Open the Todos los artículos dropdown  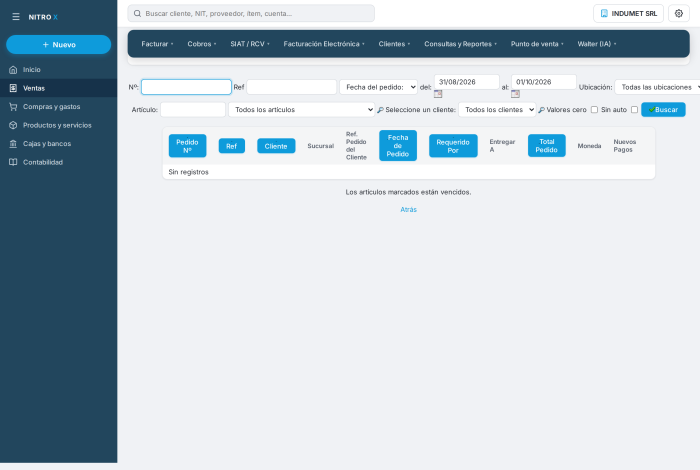[301, 110]
